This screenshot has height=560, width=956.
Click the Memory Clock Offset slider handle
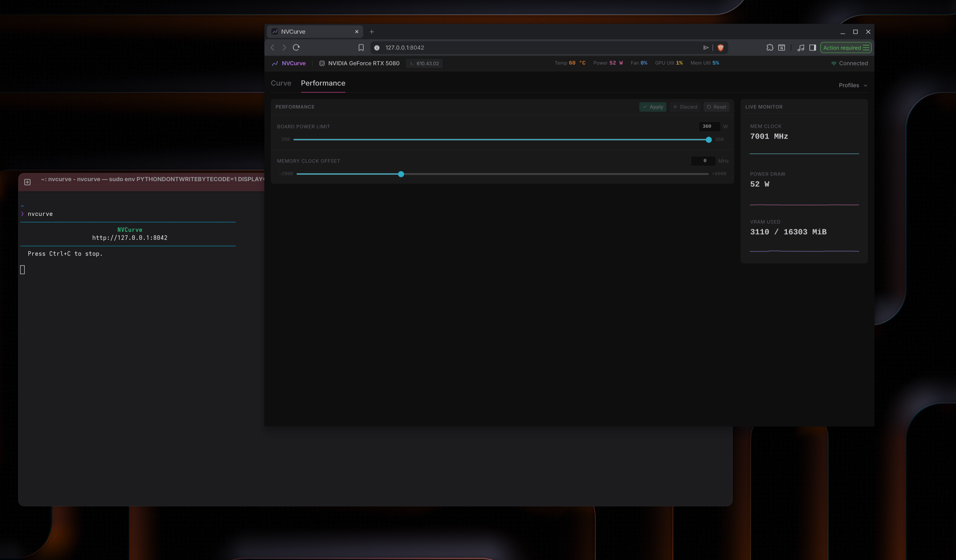(x=401, y=174)
